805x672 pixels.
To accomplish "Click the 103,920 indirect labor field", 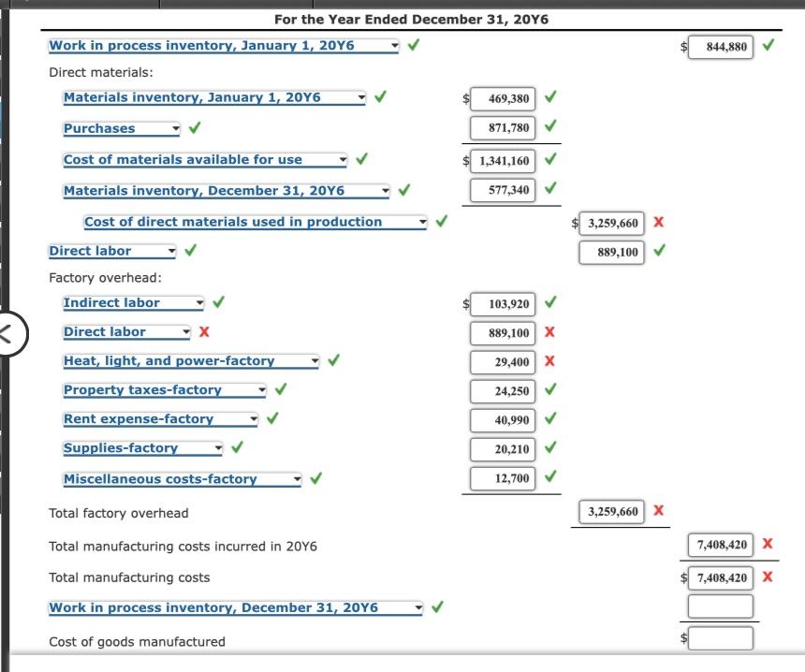I will click(503, 304).
